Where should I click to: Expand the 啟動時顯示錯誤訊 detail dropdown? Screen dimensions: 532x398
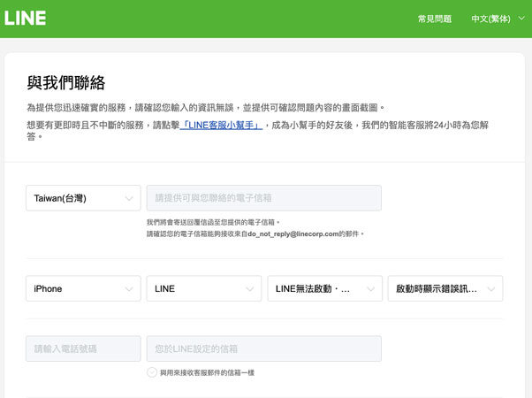click(x=445, y=288)
